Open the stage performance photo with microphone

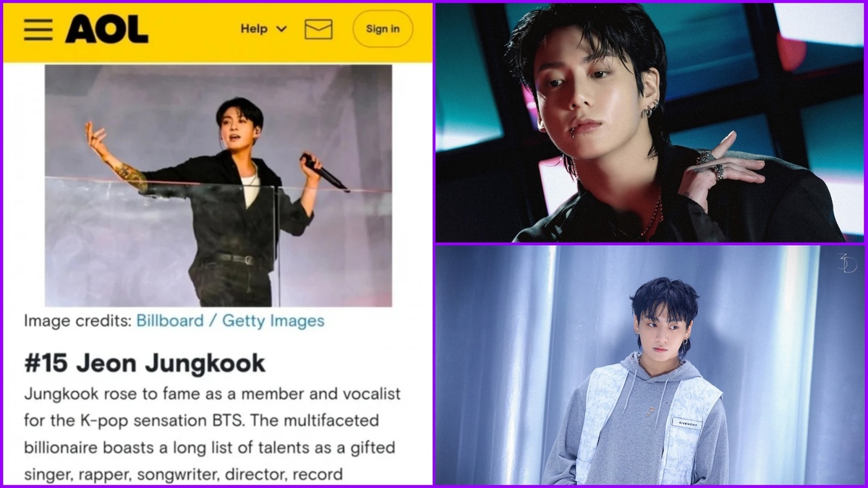(218, 186)
